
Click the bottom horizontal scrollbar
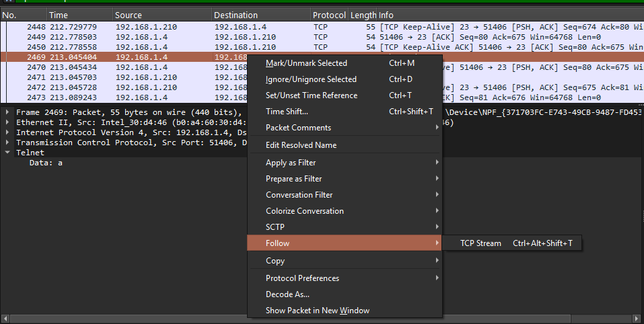tap(121, 318)
